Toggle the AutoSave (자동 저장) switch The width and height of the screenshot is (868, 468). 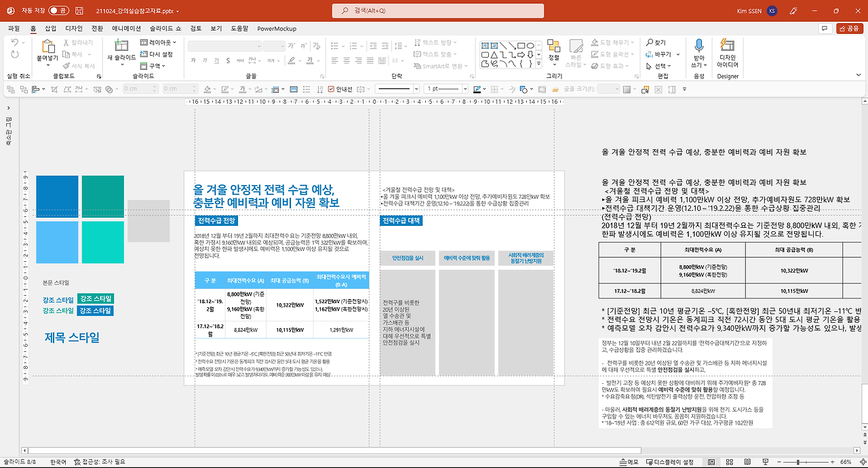click(58, 11)
